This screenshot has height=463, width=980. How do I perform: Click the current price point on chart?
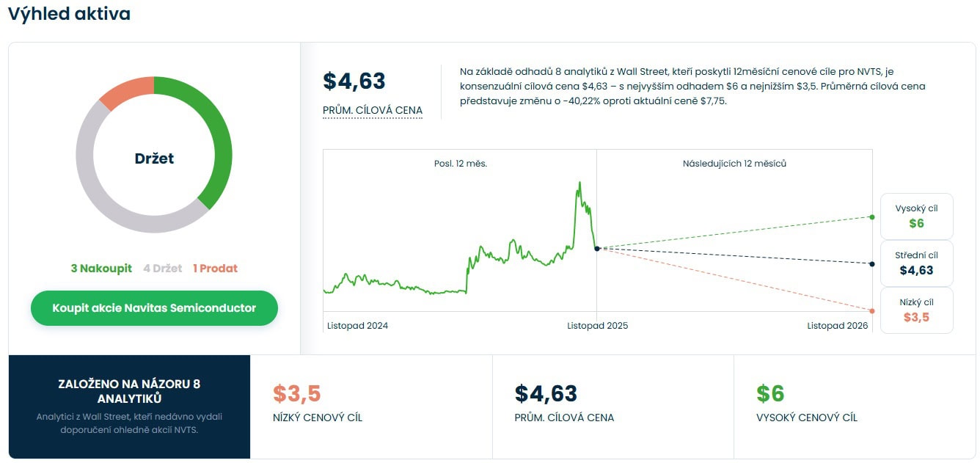[597, 249]
